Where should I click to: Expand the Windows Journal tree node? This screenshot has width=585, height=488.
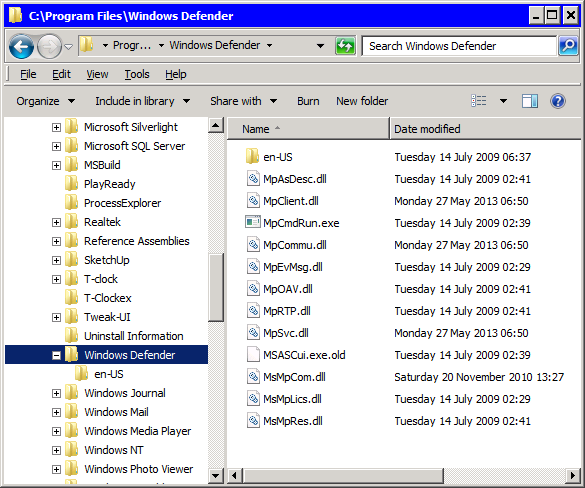[x=56, y=393]
